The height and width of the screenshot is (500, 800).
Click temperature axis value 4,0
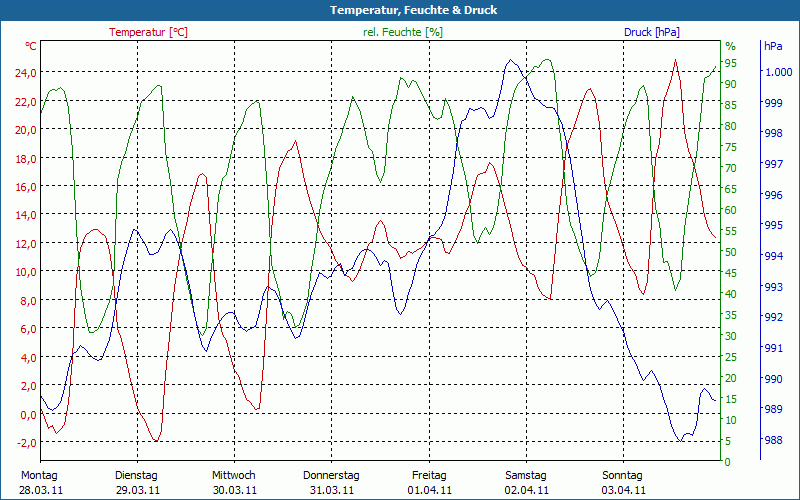[x=29, y=358]
